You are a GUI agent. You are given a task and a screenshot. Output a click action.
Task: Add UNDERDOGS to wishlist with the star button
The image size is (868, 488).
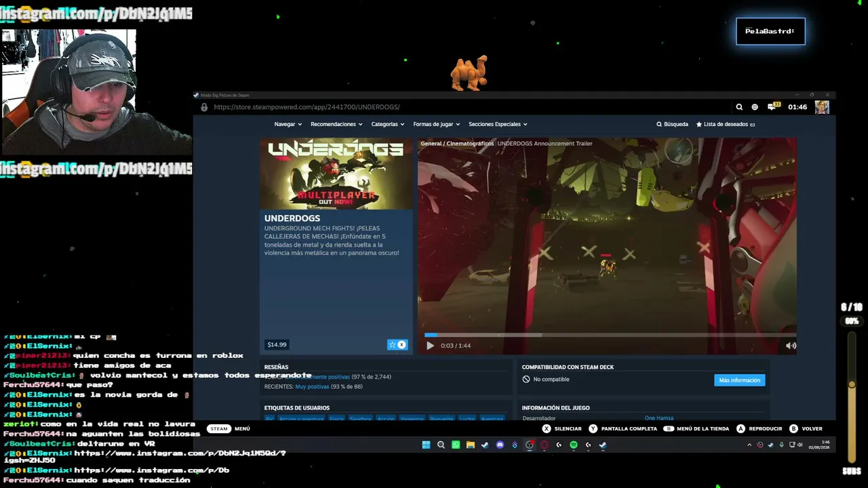click(x=397, y=345)
